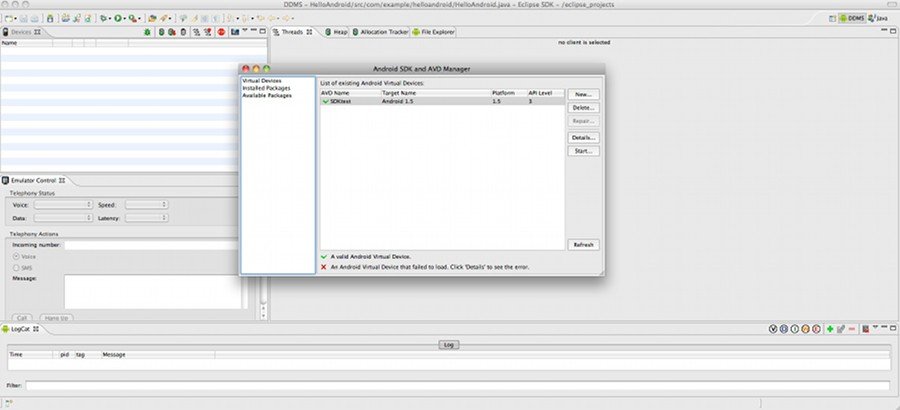Open the File Explorer tab
Viewport: 900px width, 410px height.
pos(433,32)
